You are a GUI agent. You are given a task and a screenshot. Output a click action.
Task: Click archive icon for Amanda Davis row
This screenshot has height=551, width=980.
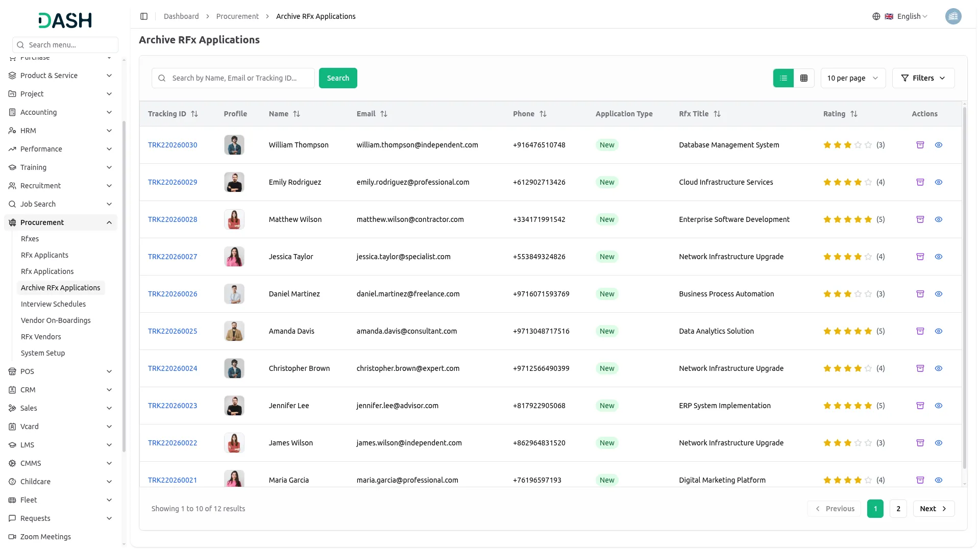point(920,331)
